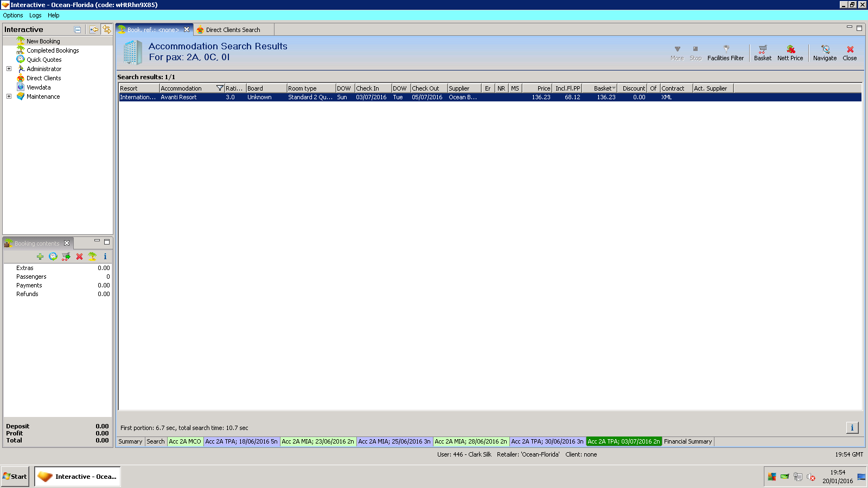Open the Basket column header sort arrow
Viewport: 868px width, 488px height.
tap(614, 88)
